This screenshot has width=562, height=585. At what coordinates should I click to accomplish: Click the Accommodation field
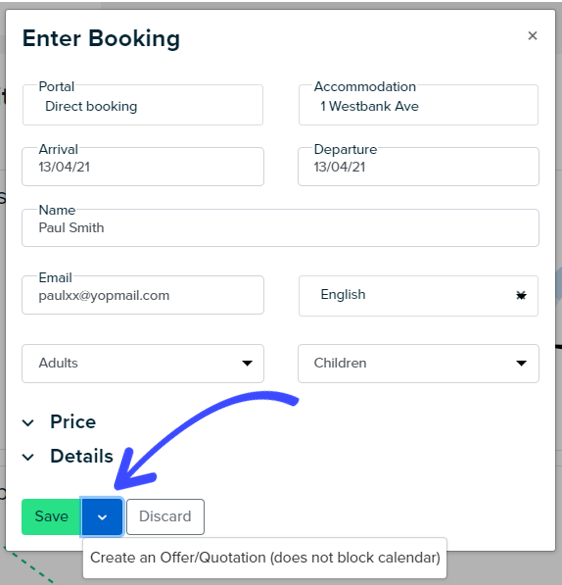pyautogui.click(x=418, y=105)
